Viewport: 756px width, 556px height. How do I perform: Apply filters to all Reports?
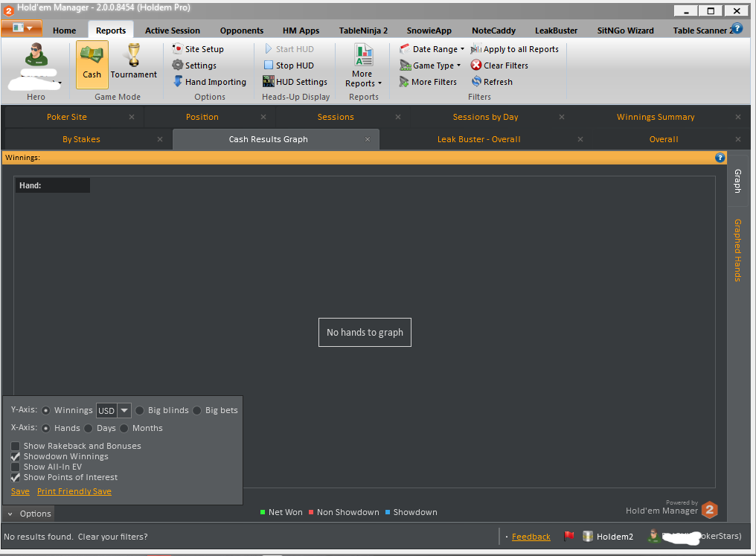514,48
